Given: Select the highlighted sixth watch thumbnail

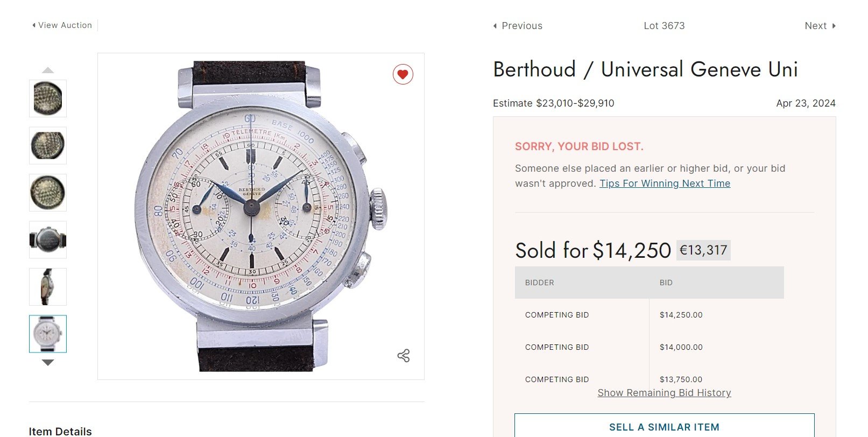Looking at the screenshot, I should point(48,334).
